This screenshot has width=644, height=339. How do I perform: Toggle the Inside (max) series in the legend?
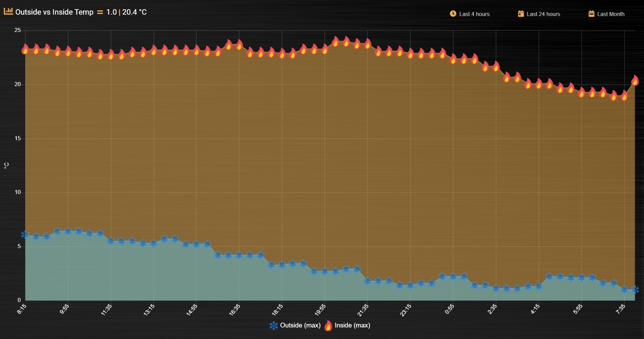coord(347,325)
